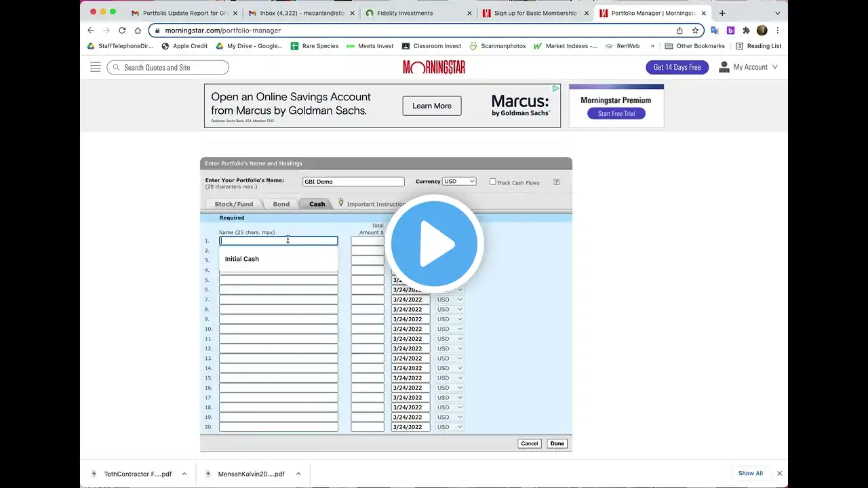
Task: Expand the My Account menu
Action: (748, 67)
